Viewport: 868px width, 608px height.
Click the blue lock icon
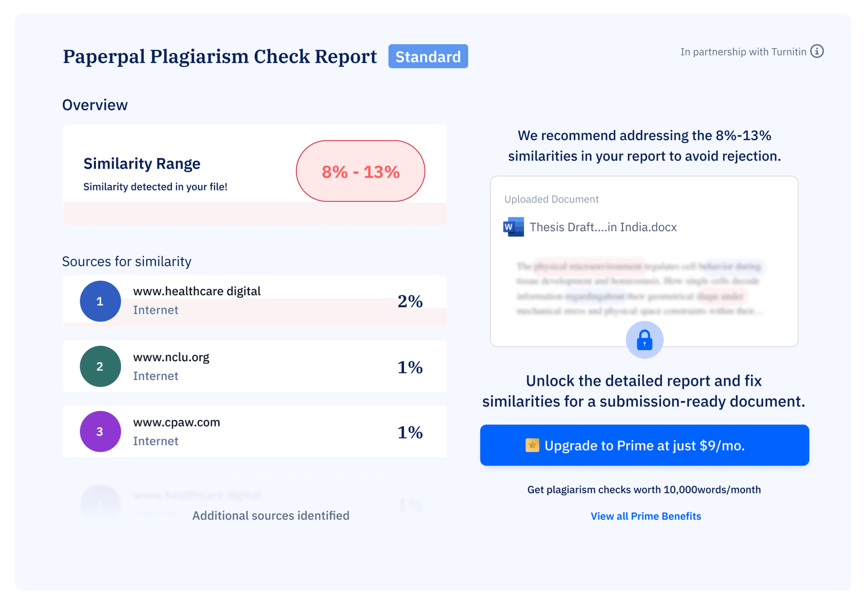644,340
